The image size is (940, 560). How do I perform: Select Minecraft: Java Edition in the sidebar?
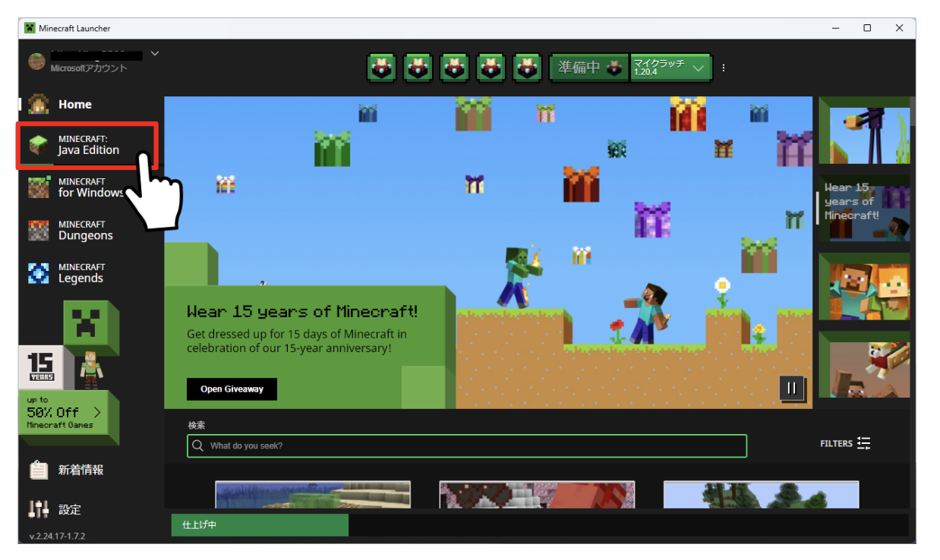87,145
